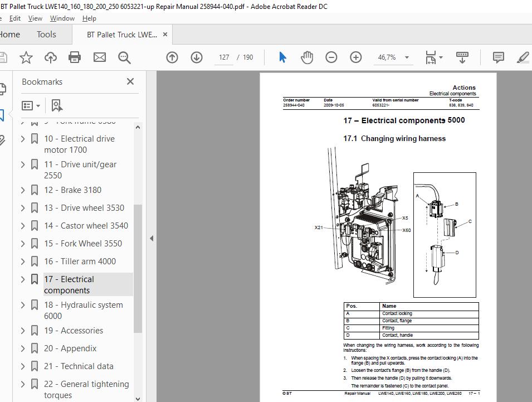Go to previous page arrow
Viewport: 532px width, 402px height.
tap(172, 57)
